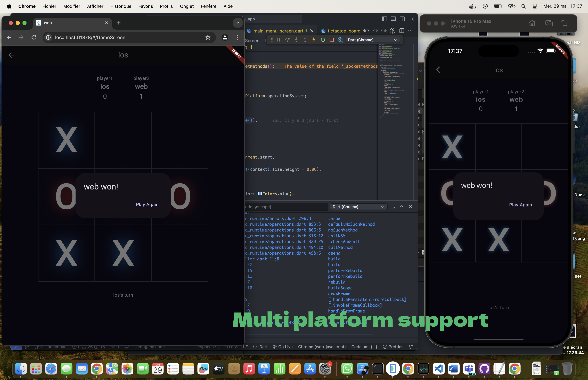Open the Fichier menu
588x380 pixels.
[49, 6]
